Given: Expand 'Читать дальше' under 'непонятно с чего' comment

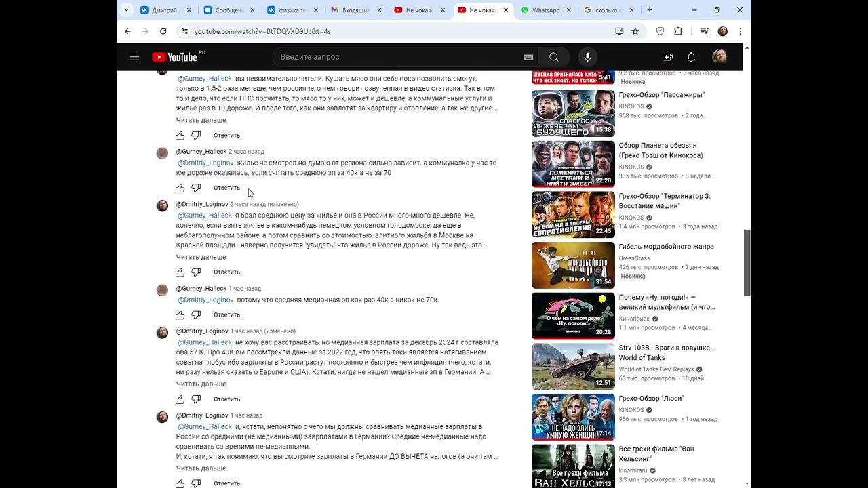Looking at the screenshot, I should click(x=201, y=468).
